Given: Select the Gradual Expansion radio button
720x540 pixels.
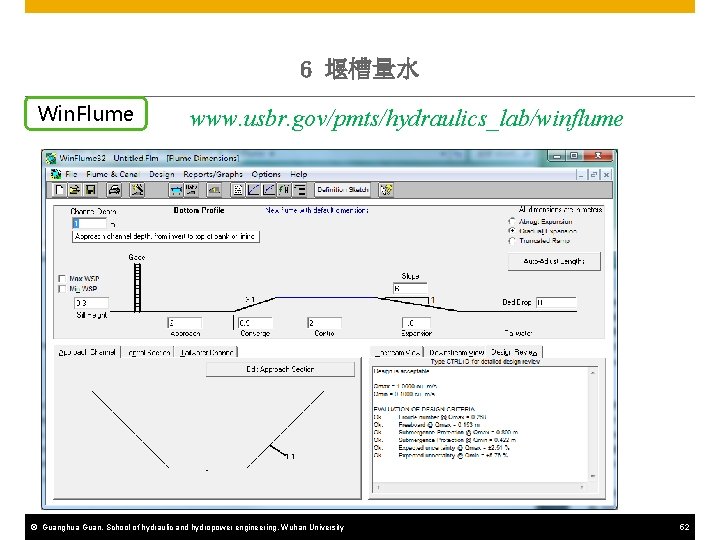Looking at the screenshot, I should [x=512, y=231].
